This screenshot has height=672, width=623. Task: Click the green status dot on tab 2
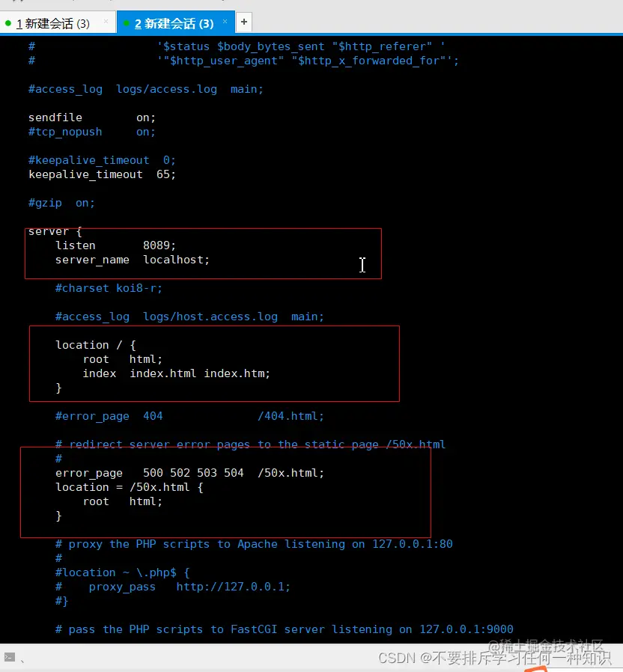[127, 23]
